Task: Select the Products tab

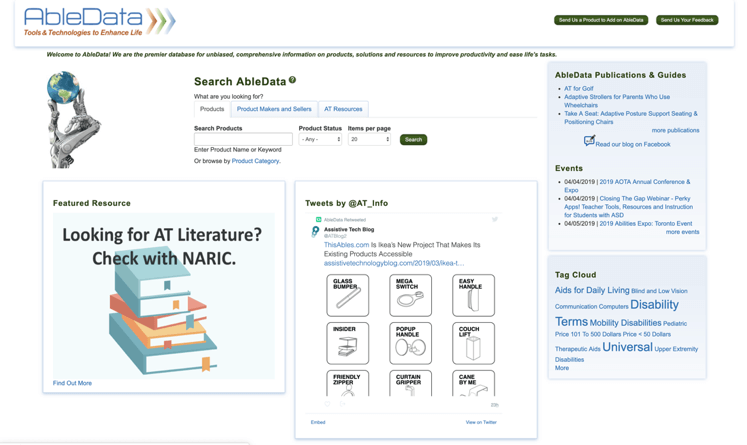Action: (212, 109)
